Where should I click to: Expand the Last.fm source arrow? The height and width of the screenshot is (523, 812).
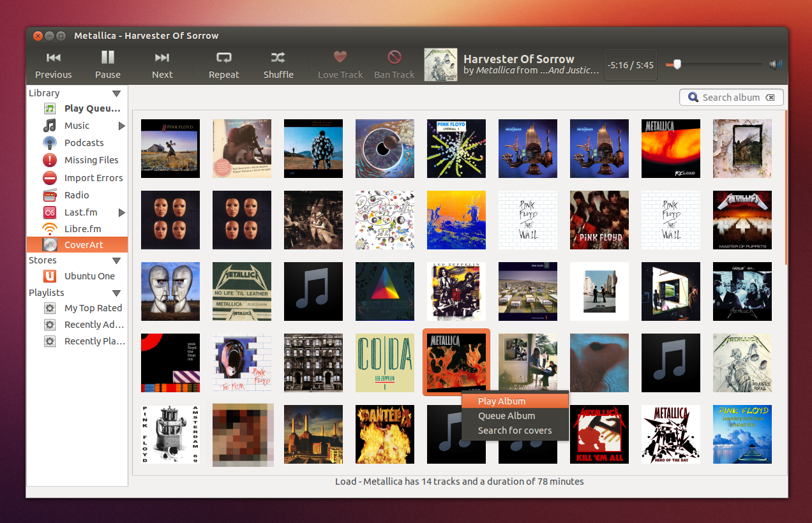121,212
